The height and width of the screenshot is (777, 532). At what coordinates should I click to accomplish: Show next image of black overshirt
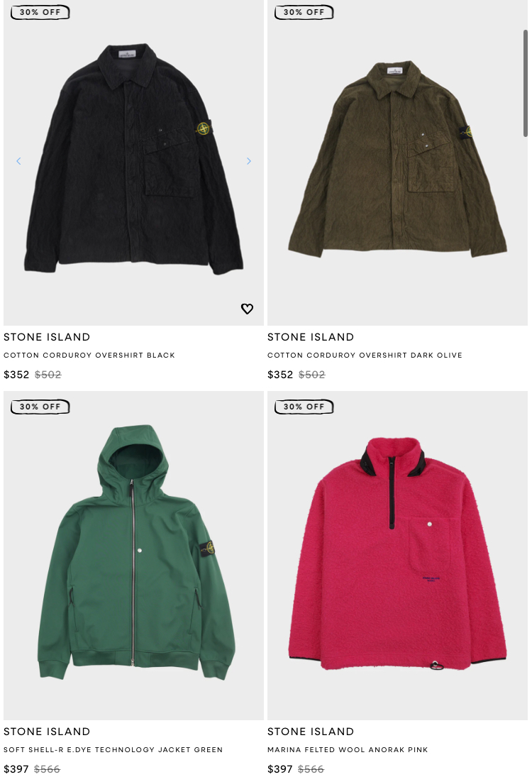tap(249, 161)
